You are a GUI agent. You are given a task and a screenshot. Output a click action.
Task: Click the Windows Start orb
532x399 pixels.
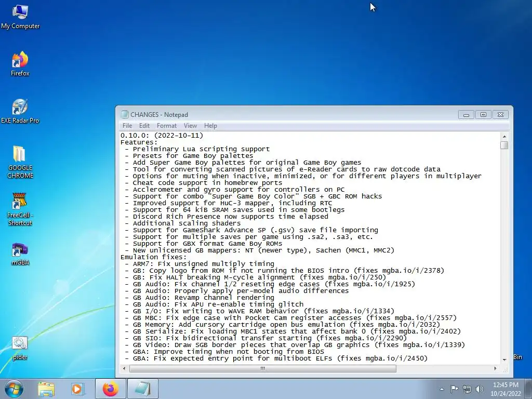pyautogui.click(x=14, y=389)
